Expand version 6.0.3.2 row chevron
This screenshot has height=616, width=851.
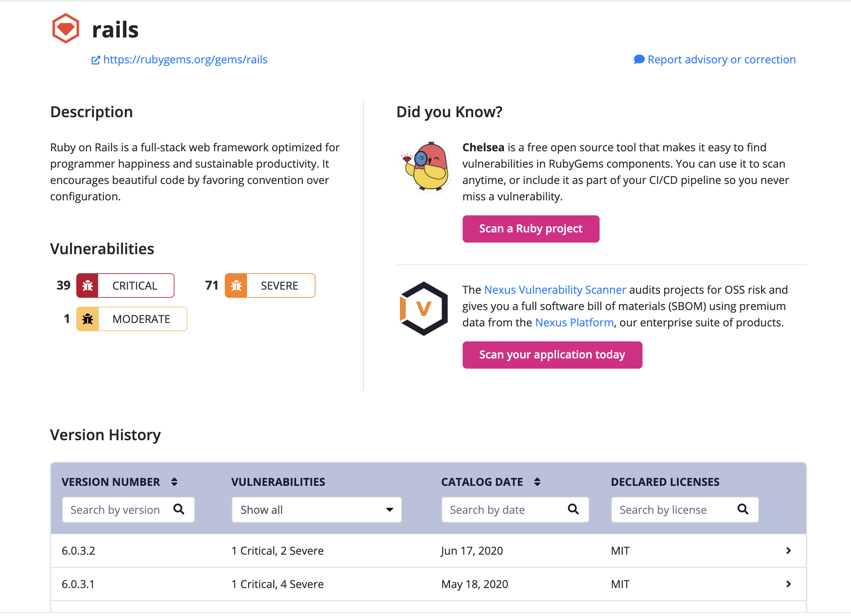click(788, 551)
